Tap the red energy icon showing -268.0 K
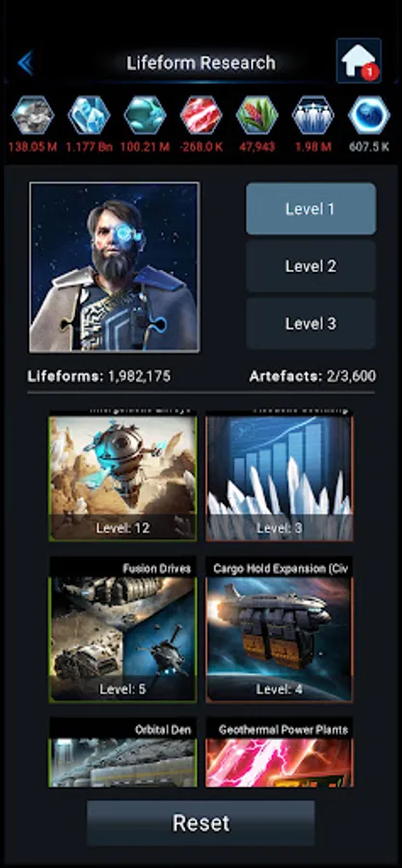This screenshot has height=868, width=402. pos(201,115)
